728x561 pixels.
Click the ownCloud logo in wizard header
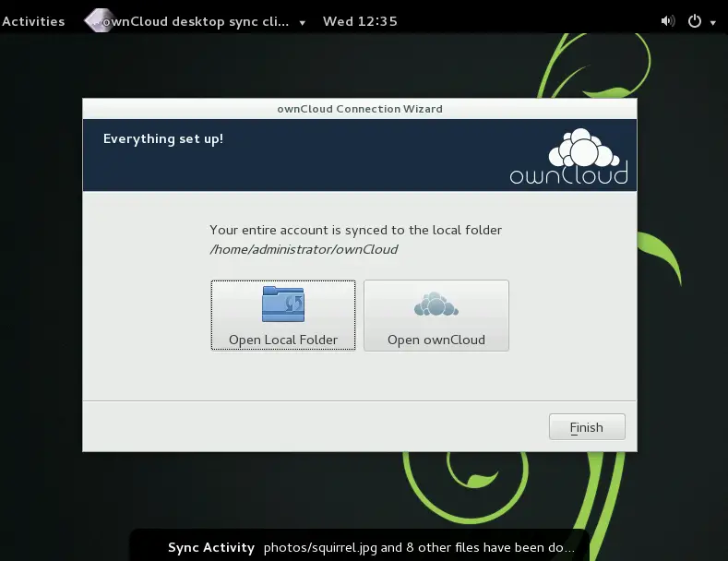569,156
